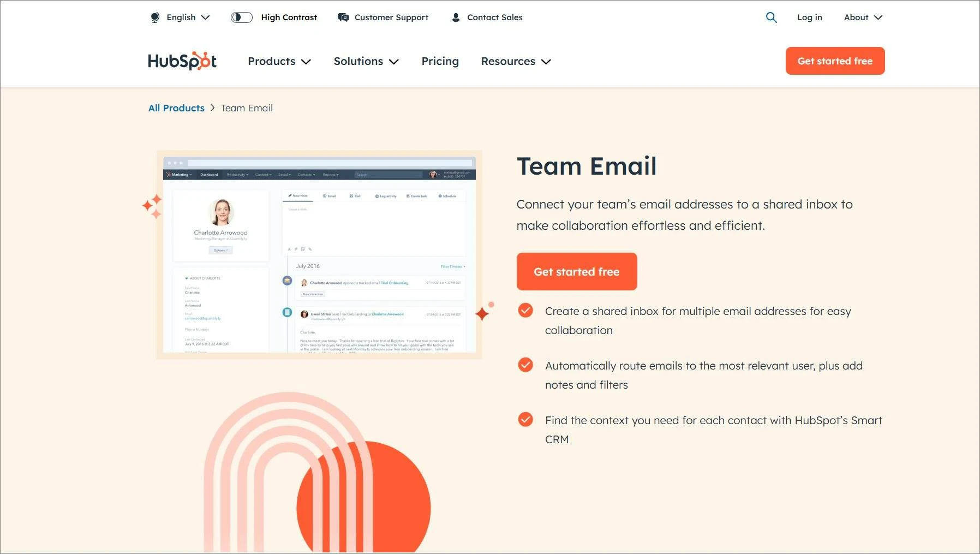This screenshot has height=554, width=980.
Task: Click the search magnifier icon
Action: point(771,17)
